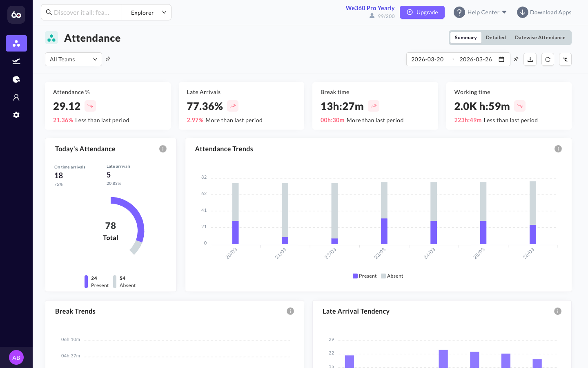This screenshot has height=368, width=588.
Task: Click the AB user avatar
Action: 16,357
